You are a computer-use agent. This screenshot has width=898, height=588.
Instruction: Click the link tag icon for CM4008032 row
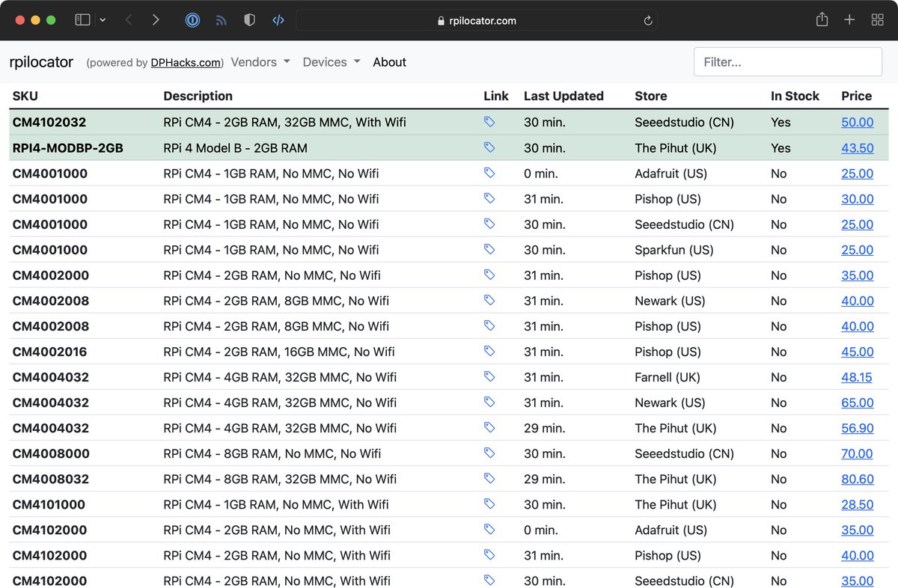pos(489,478)
